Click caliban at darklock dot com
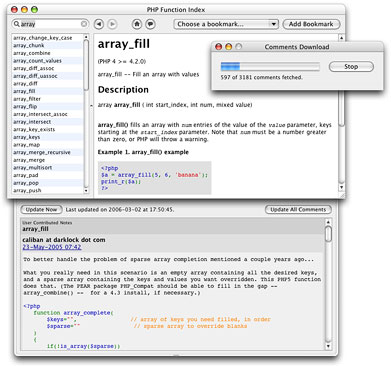This screenshot has height=366, width=391. coord(64,240)
